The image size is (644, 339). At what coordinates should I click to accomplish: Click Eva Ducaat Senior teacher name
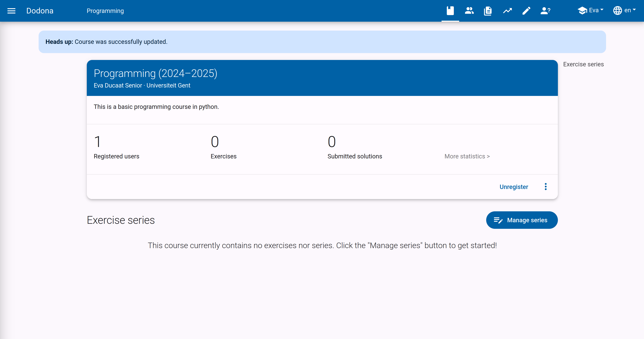pos(118,86)
